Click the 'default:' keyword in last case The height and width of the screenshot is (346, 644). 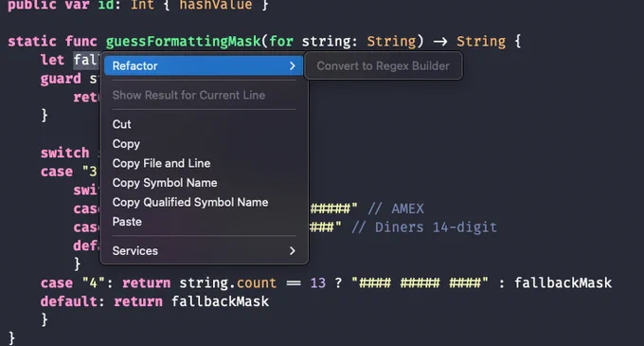(x=72, y=301)
